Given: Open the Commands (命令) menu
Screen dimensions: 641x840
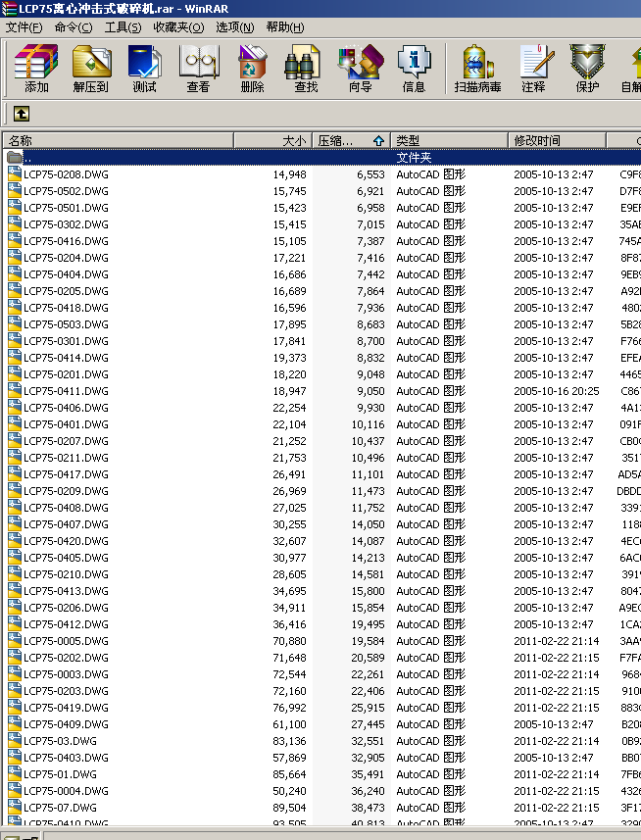Looking at the screenshot, I should (x=74, y=27).
